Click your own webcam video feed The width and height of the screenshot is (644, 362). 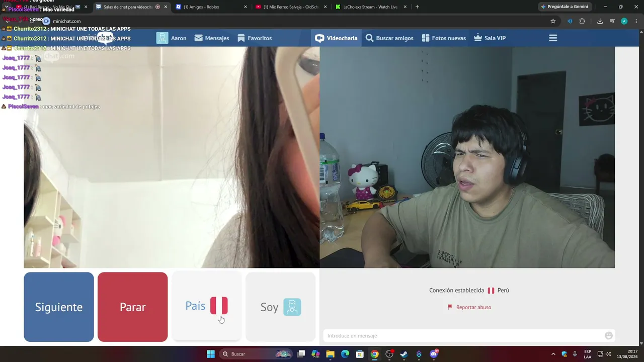[467, 157]
